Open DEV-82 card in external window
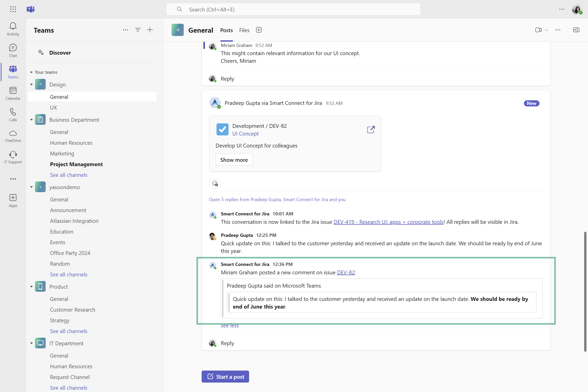The height and width of the screenshot is (392, 588). pos(371,130)
